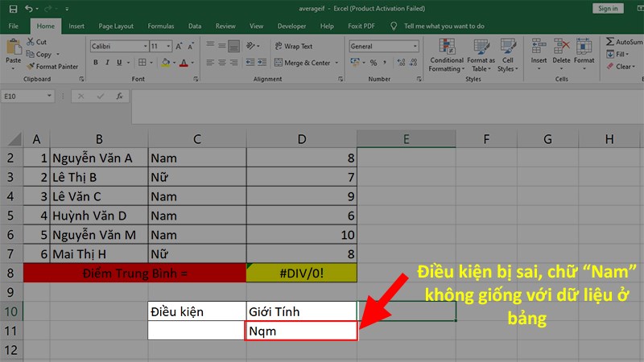Open the Fill Color bucket swatch
The image size is (644, 362).
(x=166, y=63)
